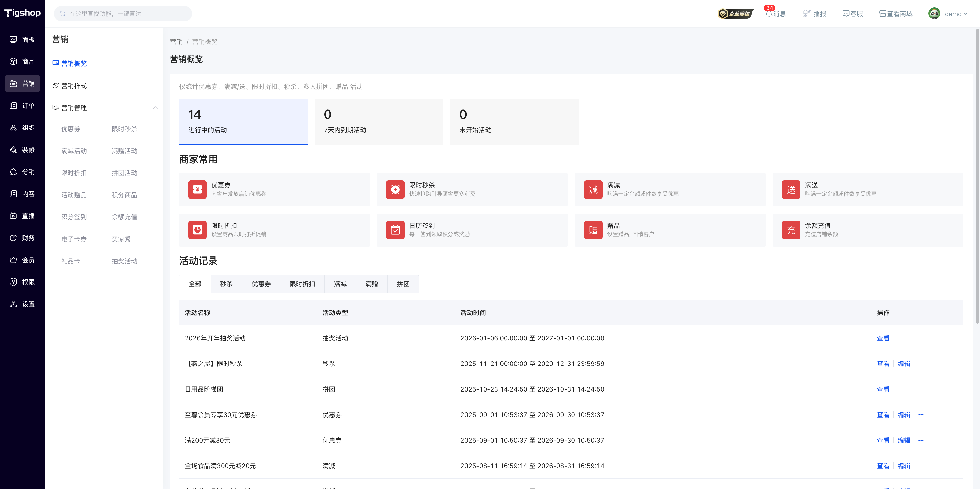The width and height of the screenshot is (980, 489).
Task: Go to 抽奖活动 in 营销管理
Action: (124, 261)
